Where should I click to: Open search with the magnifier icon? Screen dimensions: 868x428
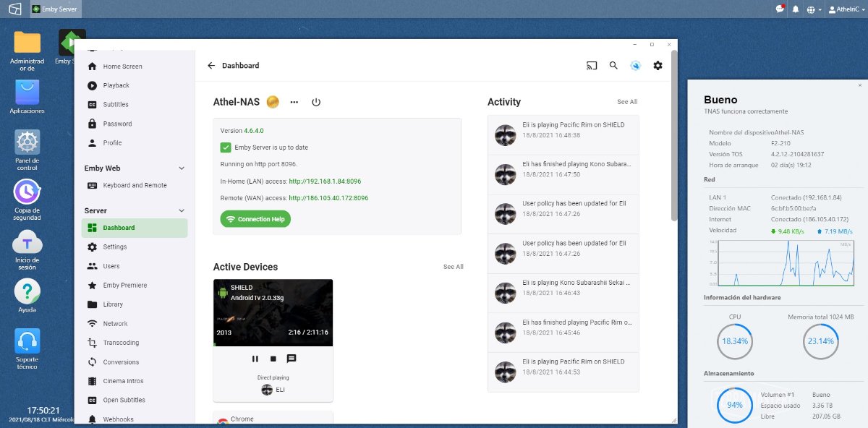613,66
